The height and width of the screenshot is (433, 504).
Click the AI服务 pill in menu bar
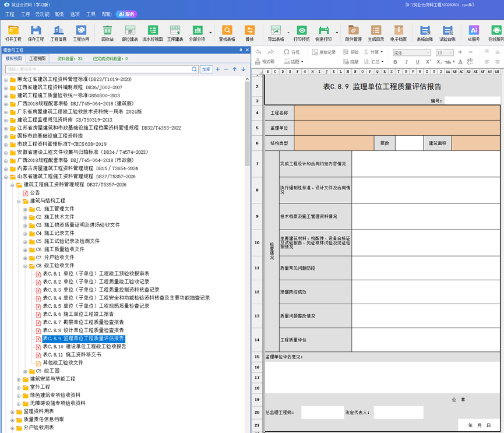click(x=126, y=15)
